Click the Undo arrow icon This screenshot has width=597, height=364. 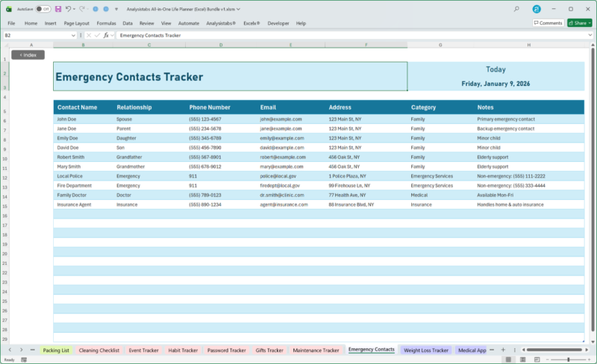click(68, 9)
